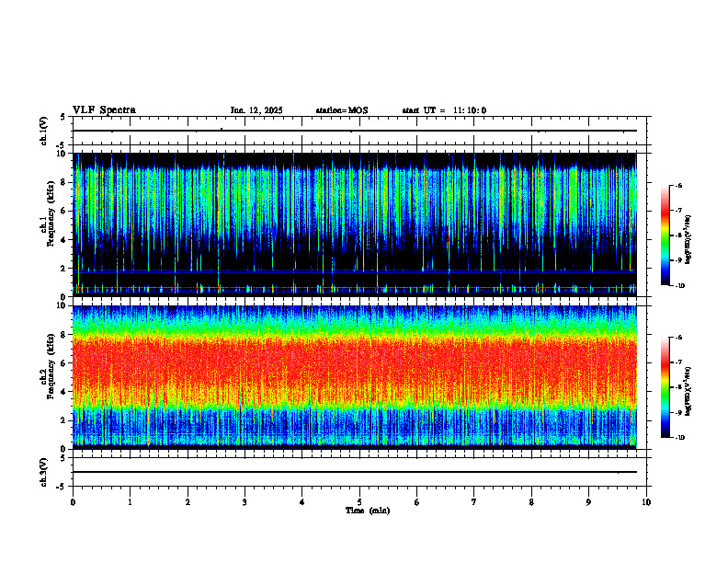Click time axis tick label "3"

coord(245,502)
